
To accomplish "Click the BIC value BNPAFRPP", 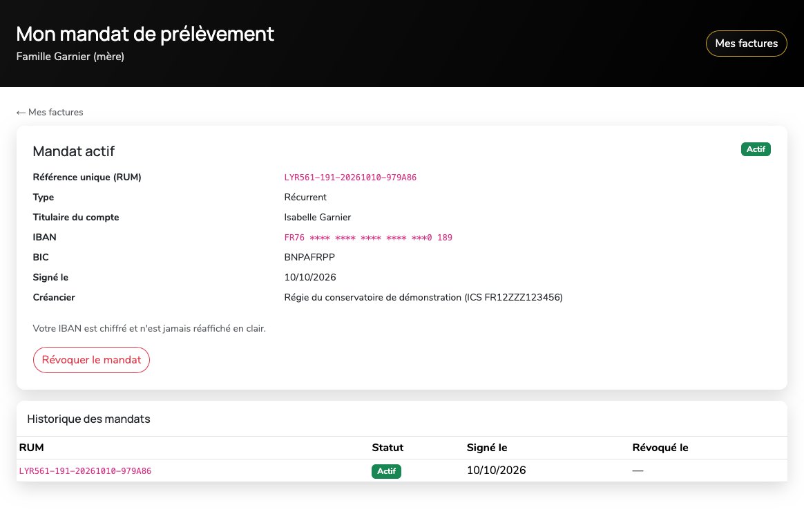I will [x=309, y=258].
